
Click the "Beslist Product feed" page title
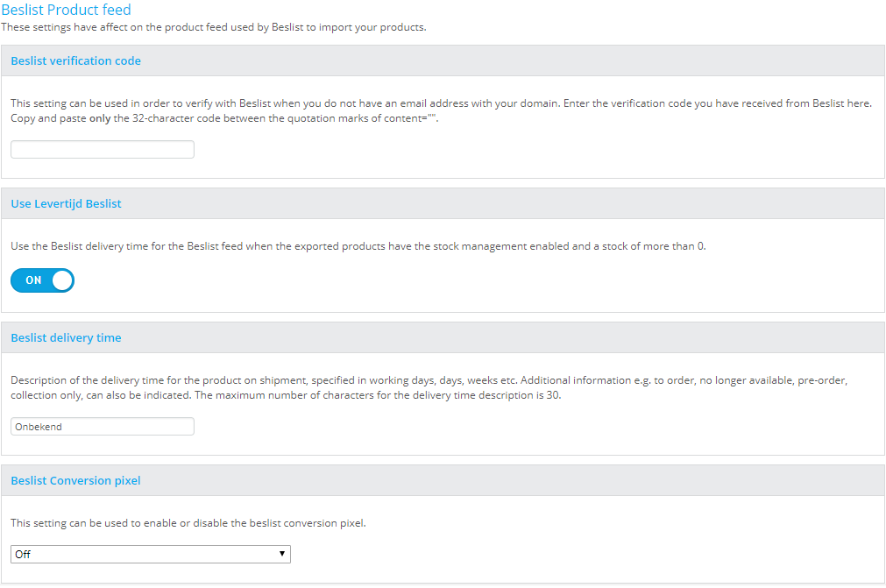pyautogui.click(x=66, y=11)
